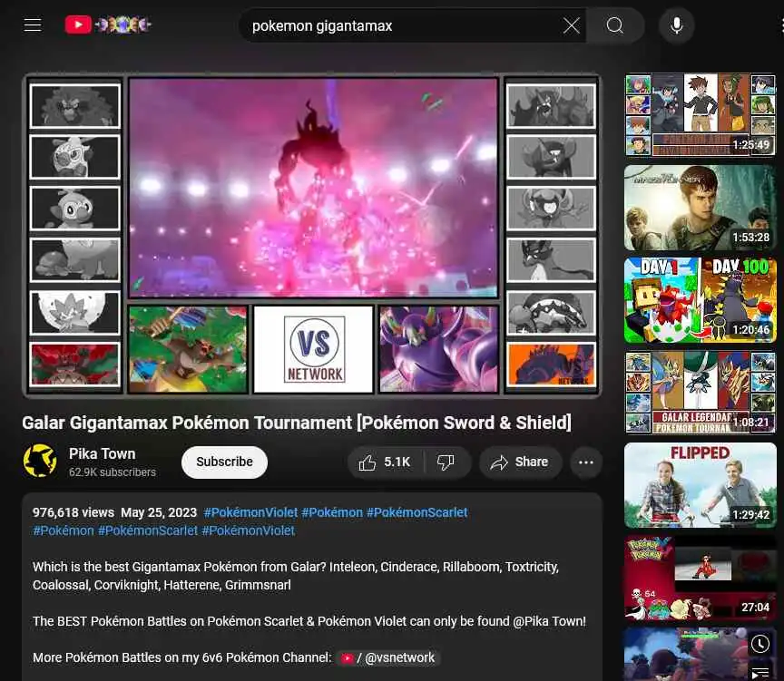784x681 pixels.
Task: Go to the YouTube home logo
Action: (107, 24)
